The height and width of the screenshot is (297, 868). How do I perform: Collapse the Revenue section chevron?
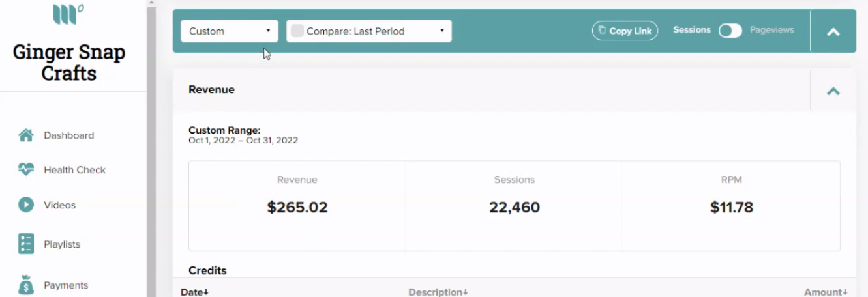[x=833, y=91]
